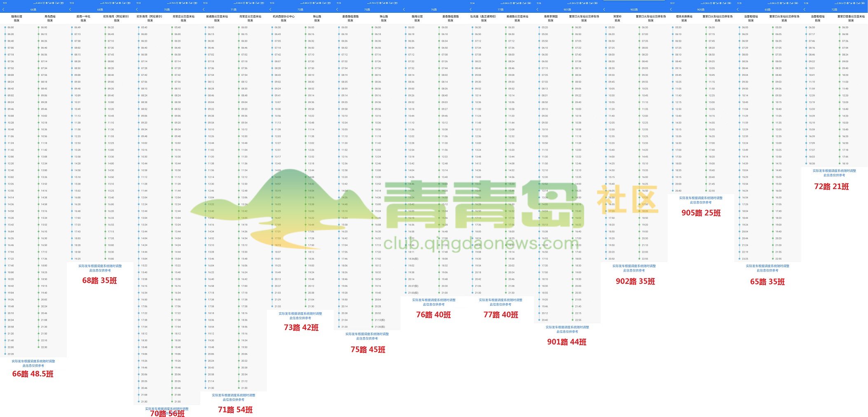Select 珠山路始发 header on 73路 screen
This screenshot has width=868, height=417.
coord(317,19)
